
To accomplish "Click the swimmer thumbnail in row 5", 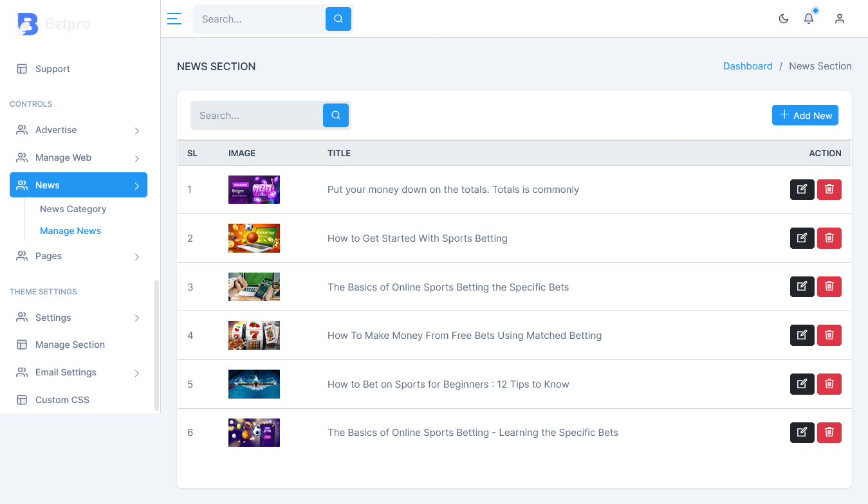I will point(254,384).
